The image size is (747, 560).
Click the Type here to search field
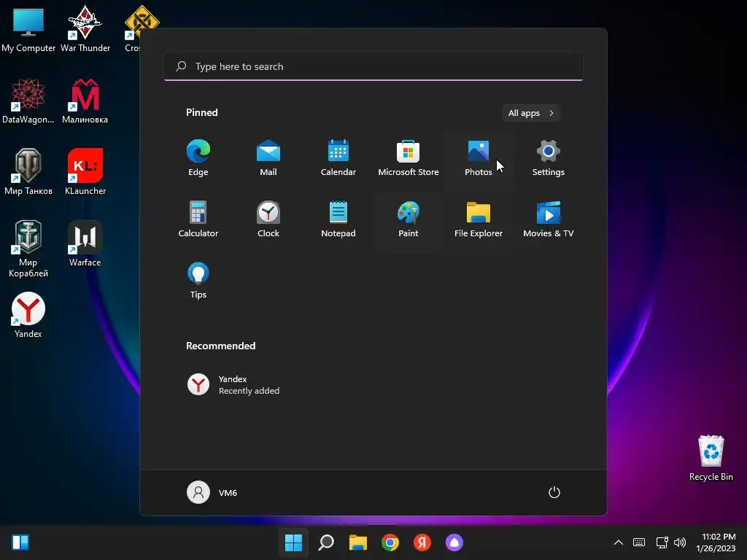point(373,66)
